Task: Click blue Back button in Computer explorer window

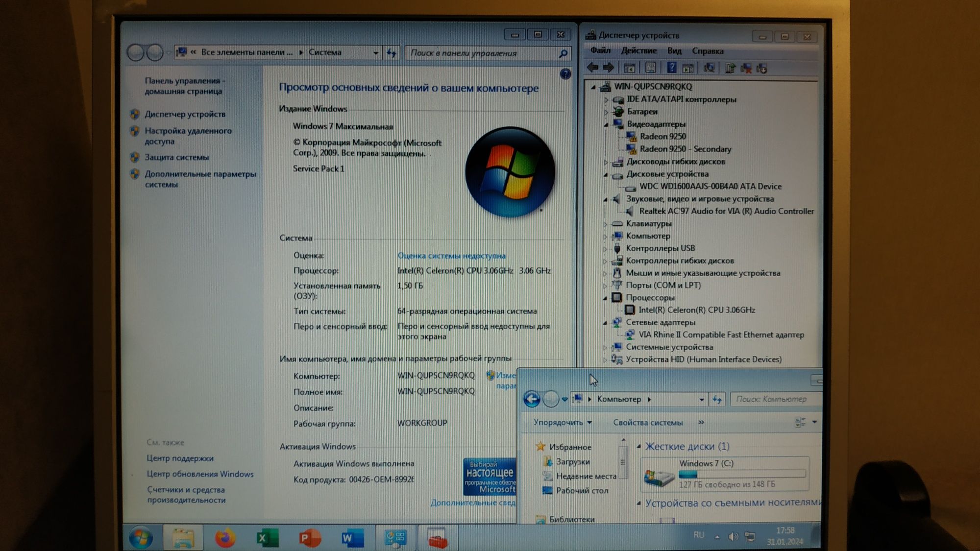Action: pos(532,399)
